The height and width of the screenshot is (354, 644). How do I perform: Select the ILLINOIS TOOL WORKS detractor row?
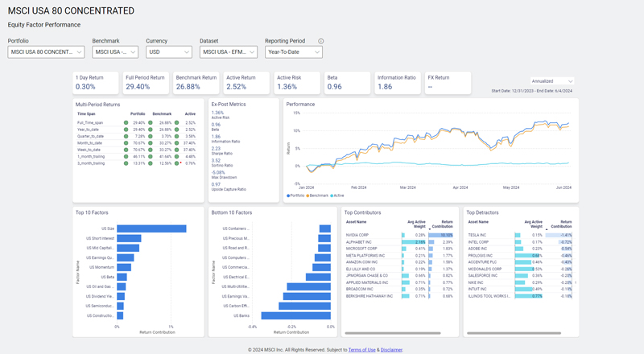tap(520, 296)
